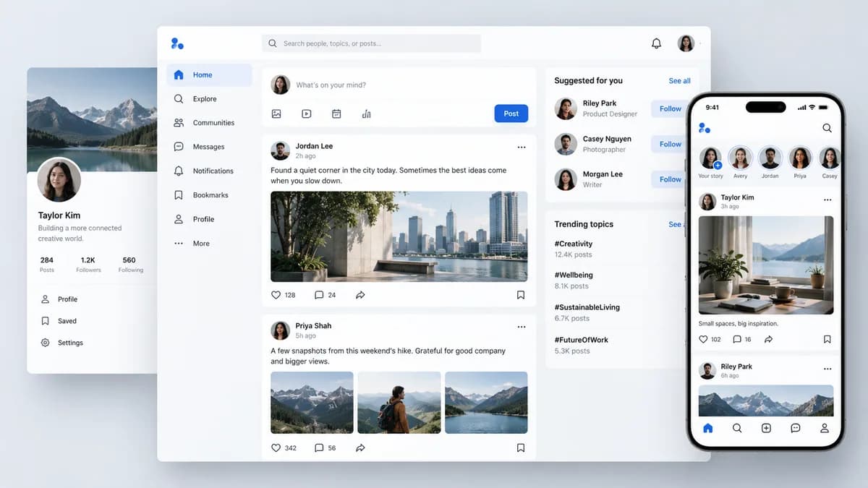Screen dimensions: 868x488
Task: Share Taylor Kim's post on the phone
Action: (x=769, y=339)
